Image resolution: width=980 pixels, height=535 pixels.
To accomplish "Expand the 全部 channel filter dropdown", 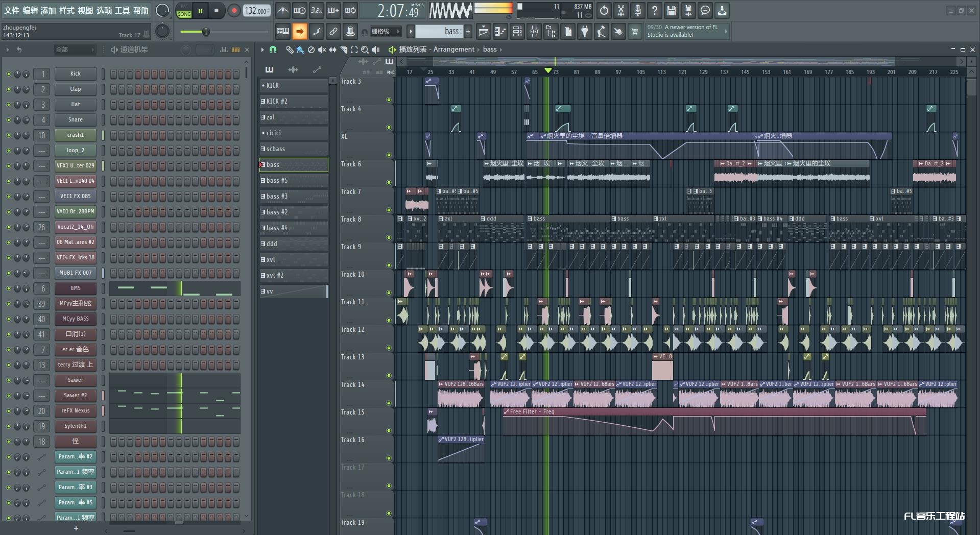I will point(75,50).
